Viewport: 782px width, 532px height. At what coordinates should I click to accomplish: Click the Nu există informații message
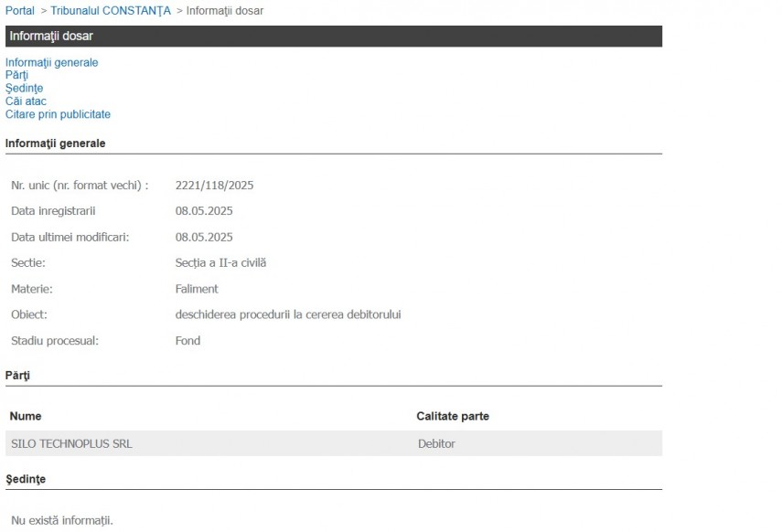pyautogui.click(x=62, y=520)
